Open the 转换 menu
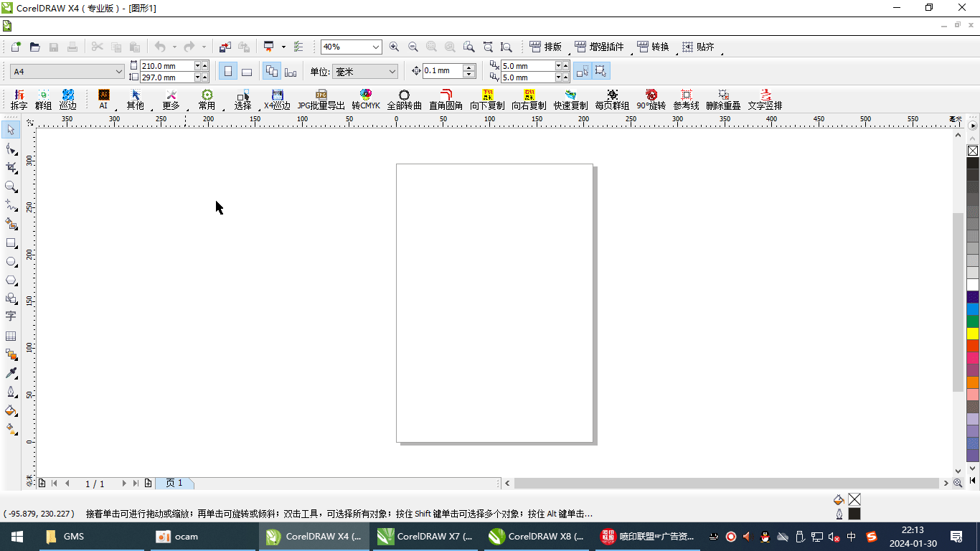 pos(653,47)
